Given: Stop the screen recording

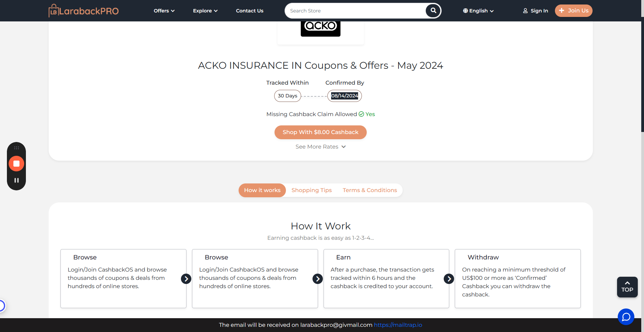Looking at the screenshot, I should point(16,164).
